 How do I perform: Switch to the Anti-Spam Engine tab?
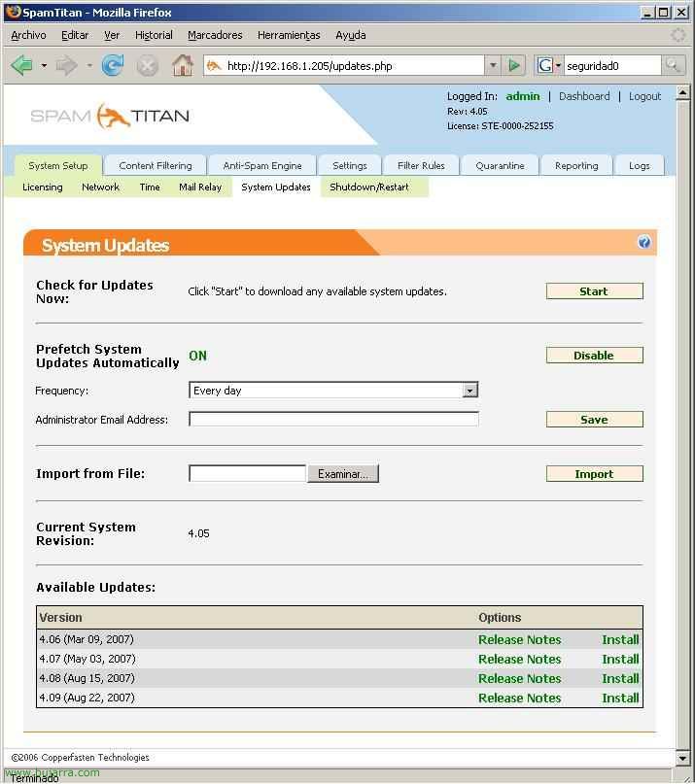tap(262, 165)
